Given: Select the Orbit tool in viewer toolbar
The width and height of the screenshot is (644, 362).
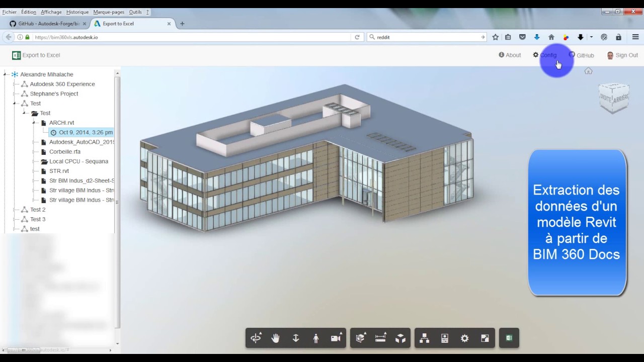Looking at the screenshot, I should pos(256,338).
